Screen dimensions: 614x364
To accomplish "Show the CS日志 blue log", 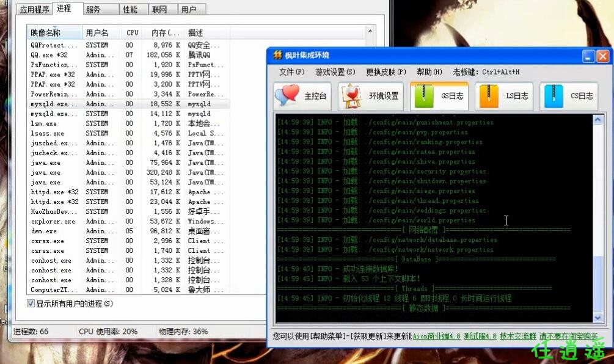I will [569, 96].
